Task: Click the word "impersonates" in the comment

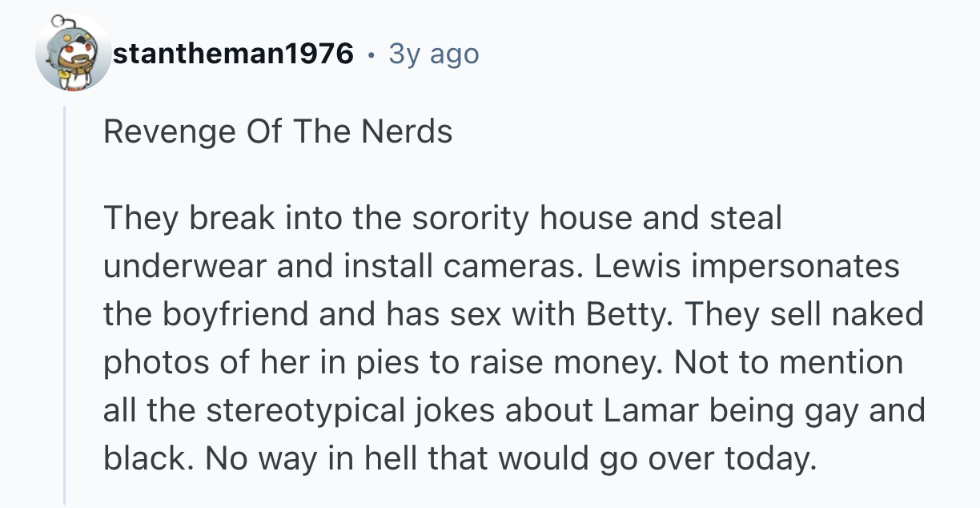Action: [x=795, y=265]
